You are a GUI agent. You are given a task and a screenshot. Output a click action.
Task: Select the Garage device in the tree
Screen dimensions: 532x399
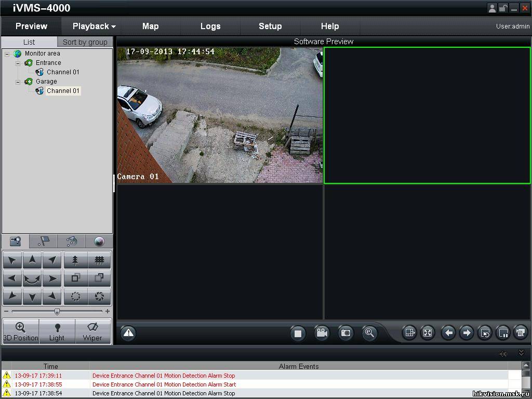click(x=46, y=82)
